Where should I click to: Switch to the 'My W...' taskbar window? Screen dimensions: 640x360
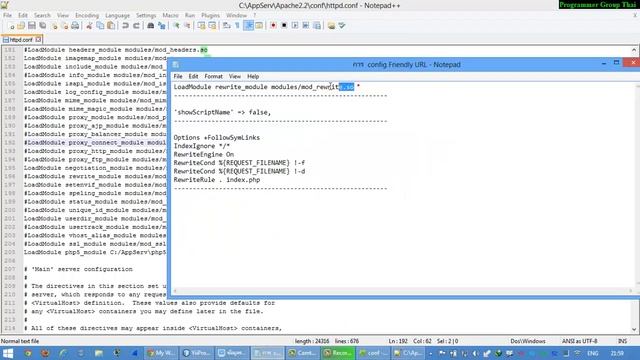click(x=161, y=353)
